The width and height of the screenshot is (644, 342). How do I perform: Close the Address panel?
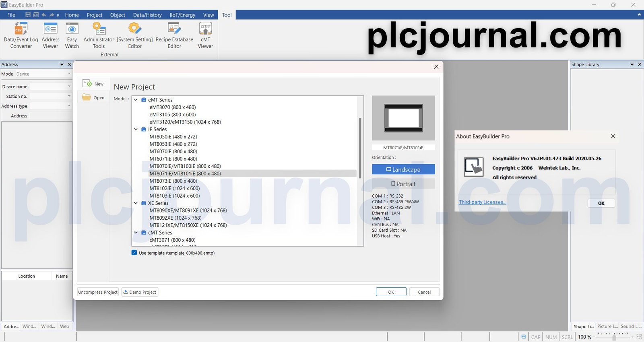[x=69, y=64]
